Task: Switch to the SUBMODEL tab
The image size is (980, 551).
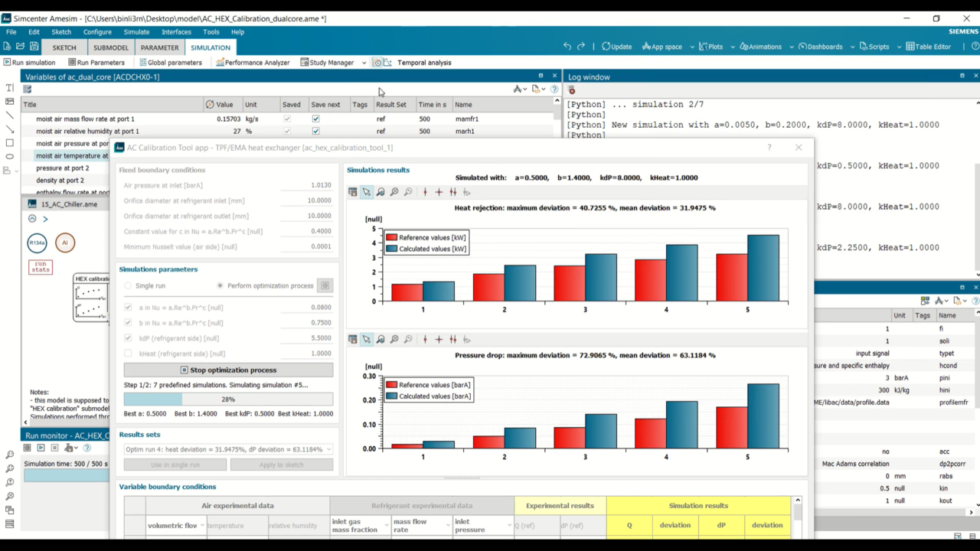Action: [111, 47]
